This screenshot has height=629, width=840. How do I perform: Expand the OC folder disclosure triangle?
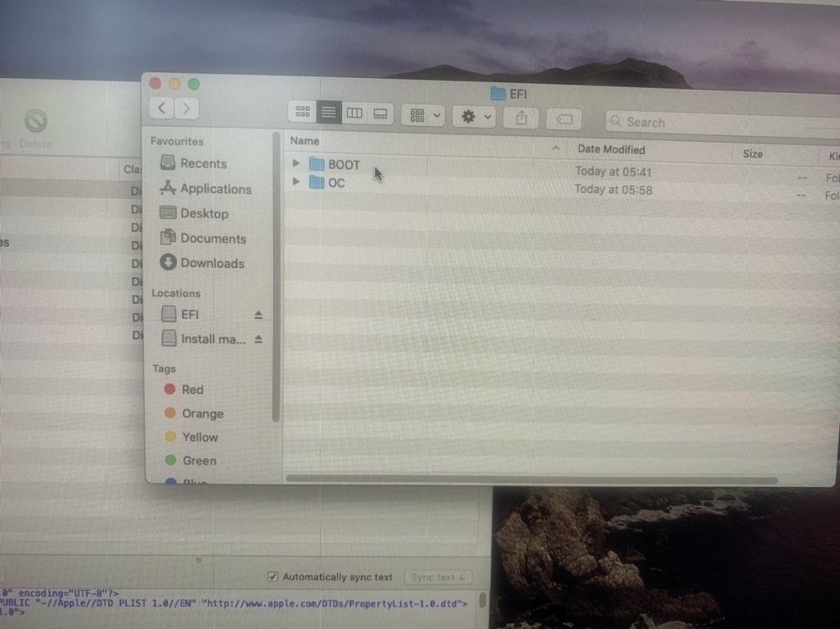pos(296,181)
